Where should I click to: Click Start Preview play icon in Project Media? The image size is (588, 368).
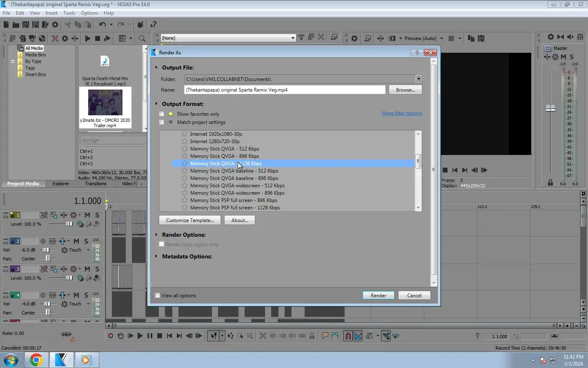tap(87, 38)
